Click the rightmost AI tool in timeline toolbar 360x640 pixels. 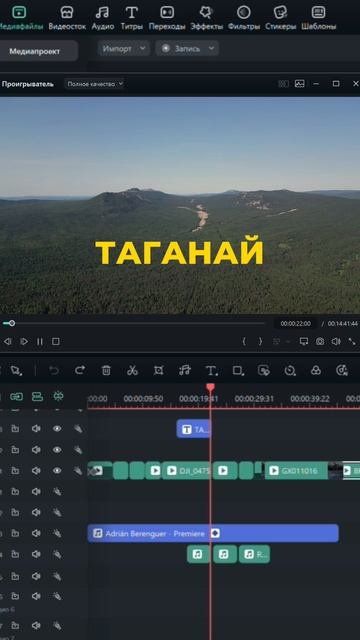342,371
